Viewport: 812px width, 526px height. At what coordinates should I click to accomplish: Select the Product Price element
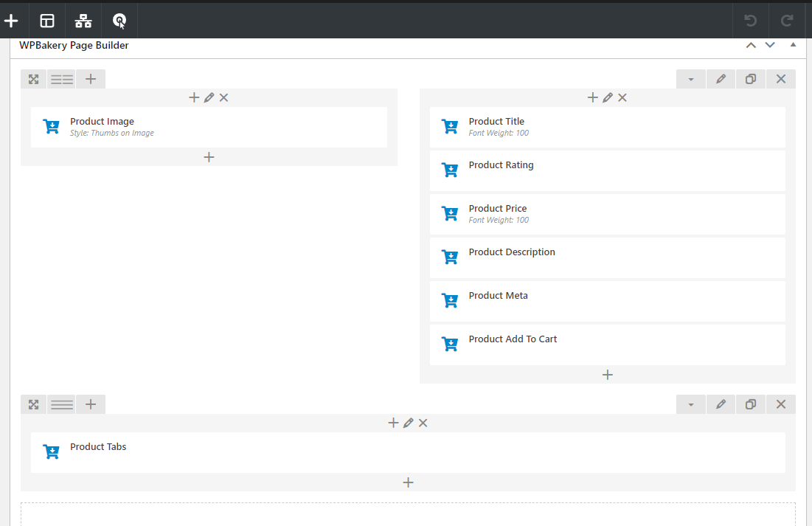click(608, 214)
